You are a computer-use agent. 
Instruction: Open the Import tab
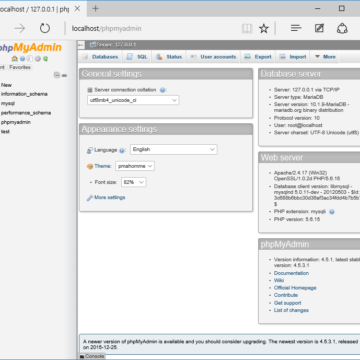[x=293, y=57]
